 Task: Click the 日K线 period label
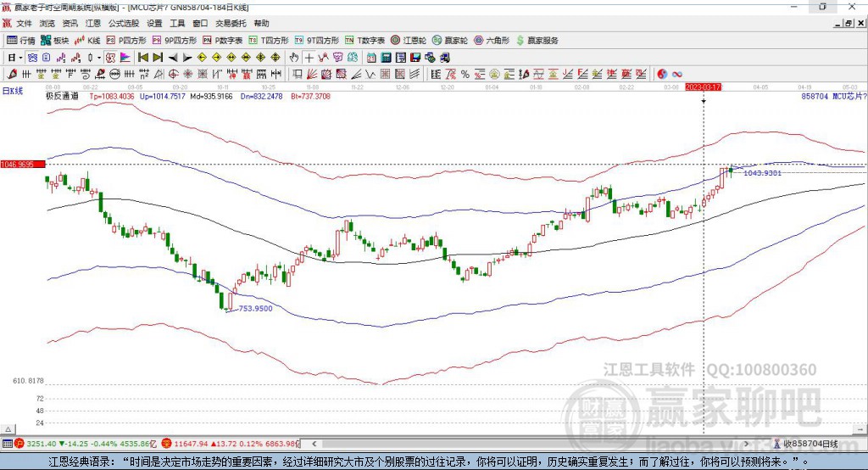coord(13,91)
